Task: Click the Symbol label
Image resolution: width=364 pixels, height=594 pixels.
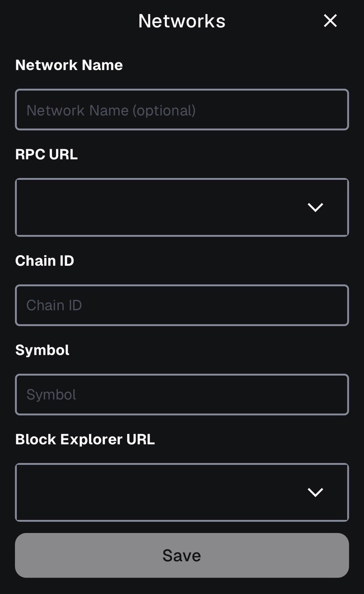Action: [x=42, y=349]
